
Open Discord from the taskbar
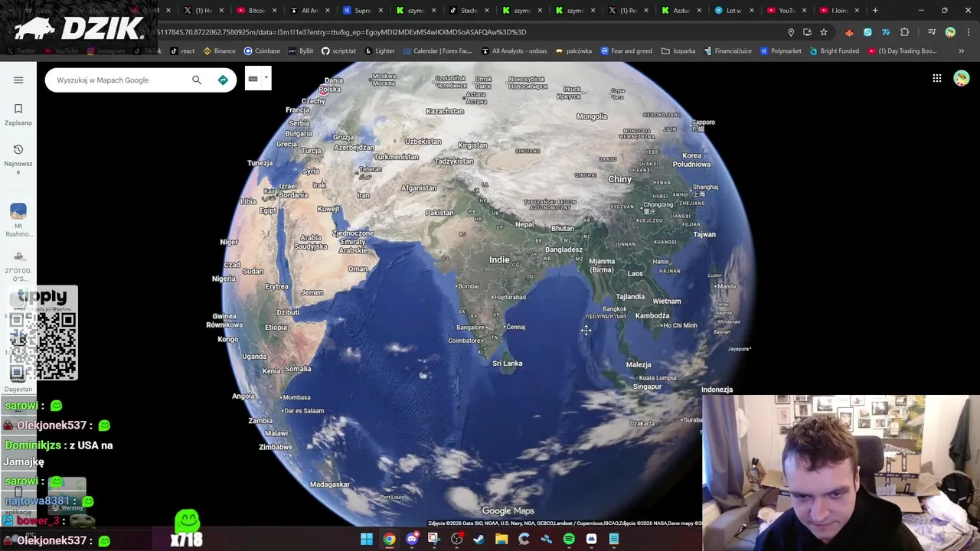[x=412, y=540]
